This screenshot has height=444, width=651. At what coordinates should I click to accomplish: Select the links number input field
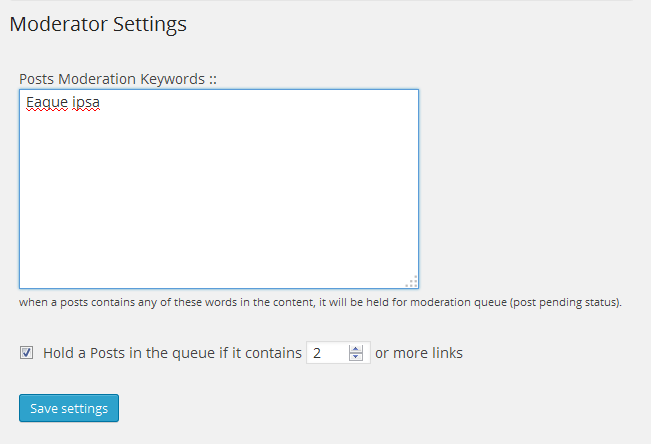tap(338, 353)
